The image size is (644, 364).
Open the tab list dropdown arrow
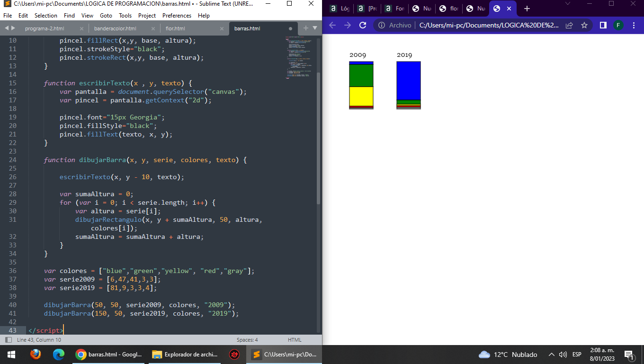point(315,28)
